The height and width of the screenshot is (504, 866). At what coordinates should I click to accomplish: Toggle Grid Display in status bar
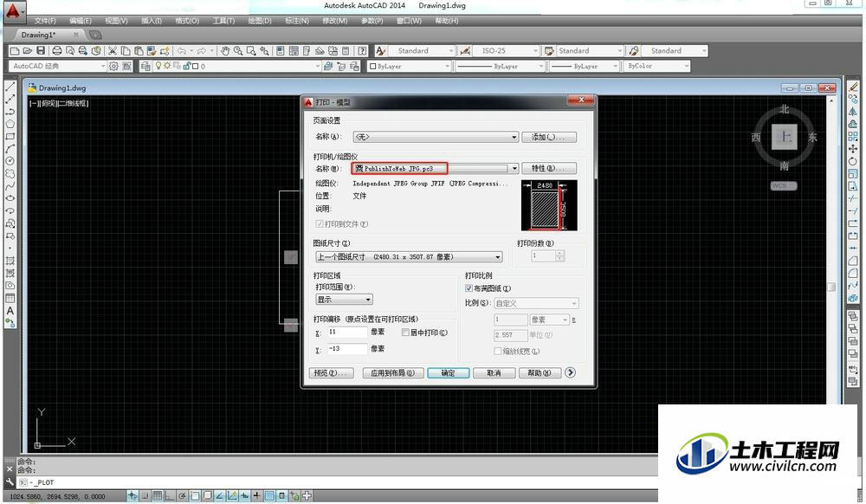[157, 495]
